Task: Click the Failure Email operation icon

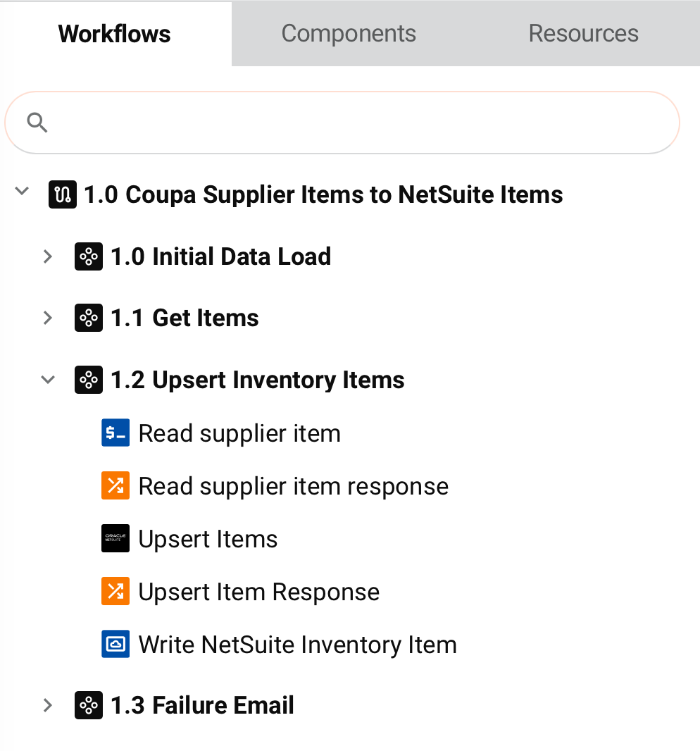Action: coord(89,705)
